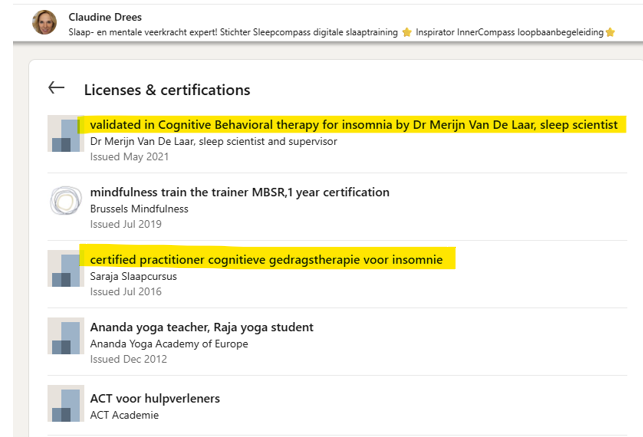
Task: Click the Ananda Yoga Academy of Europe issuer
Action: tap(169, 344)
